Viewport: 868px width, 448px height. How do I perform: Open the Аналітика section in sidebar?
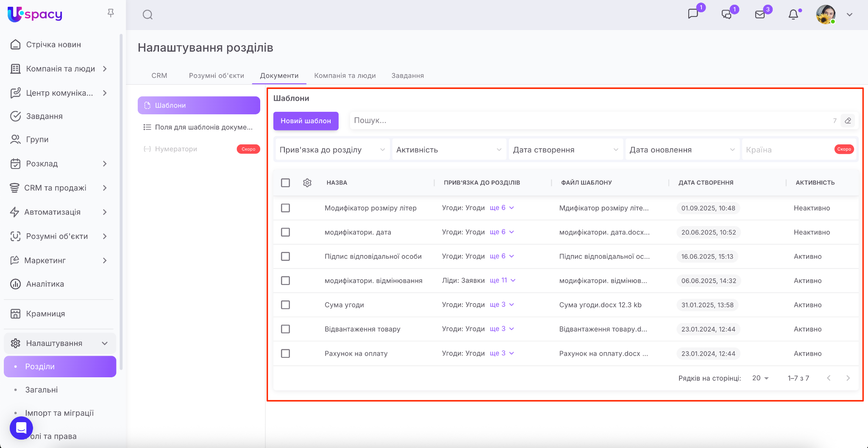(45, 284)
